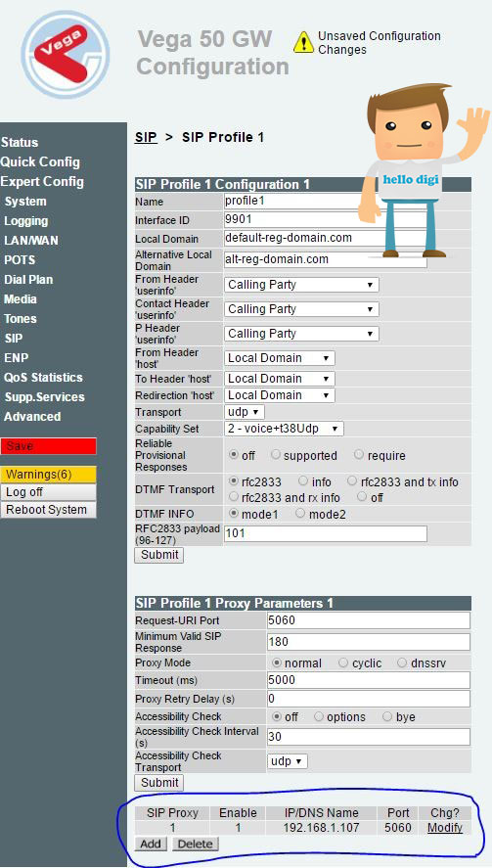Image resolution: width=492 pixels, height=868 pixels.
Task: Click Reboot System
Action: pyautogui.click(x=48, y=510)
